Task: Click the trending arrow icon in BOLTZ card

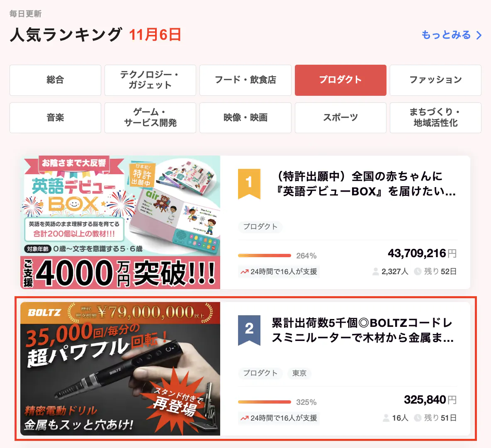Action: (245, 418)
